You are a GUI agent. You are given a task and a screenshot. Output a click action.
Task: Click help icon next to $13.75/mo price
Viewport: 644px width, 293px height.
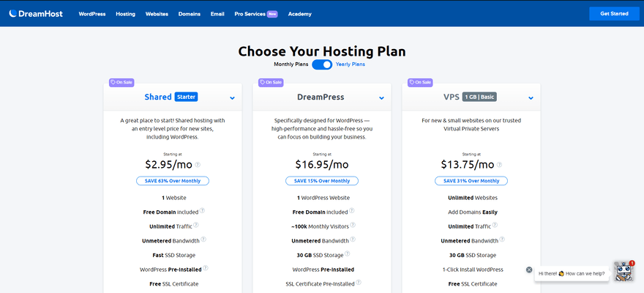coord(499,165)
